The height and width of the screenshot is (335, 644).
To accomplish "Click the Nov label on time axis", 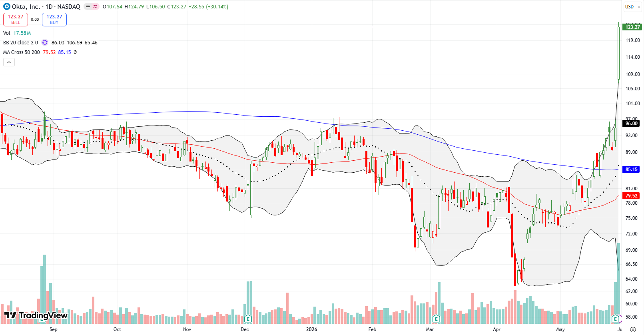I will [187, 329].
